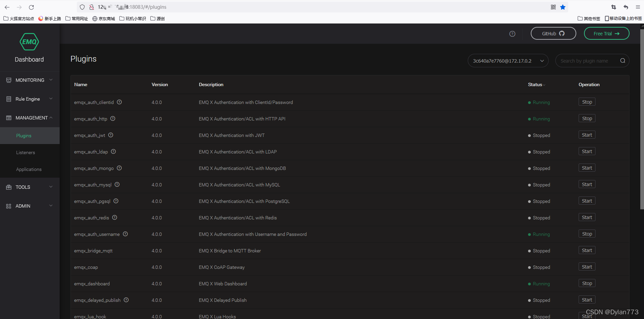Expand the ADMIN menu
Screen dimensions: 644x319
[30, 206]
